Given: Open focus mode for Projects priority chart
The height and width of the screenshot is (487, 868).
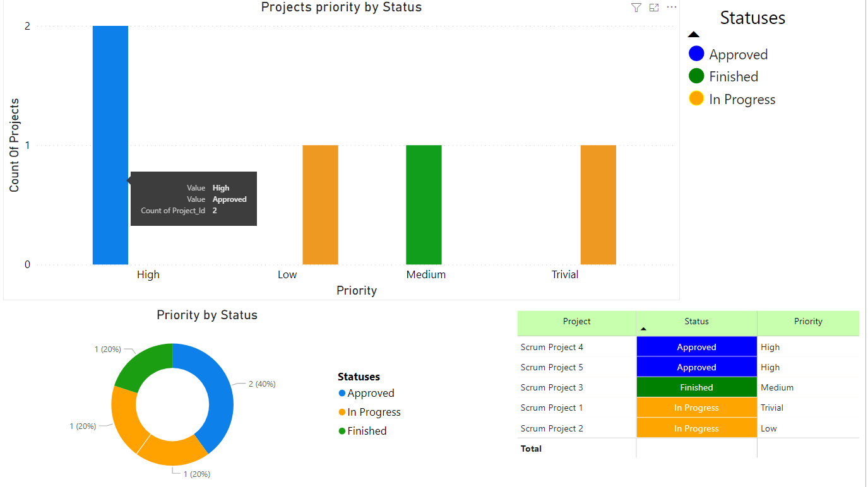Looking at the screenshot, I should pos(653,8).
